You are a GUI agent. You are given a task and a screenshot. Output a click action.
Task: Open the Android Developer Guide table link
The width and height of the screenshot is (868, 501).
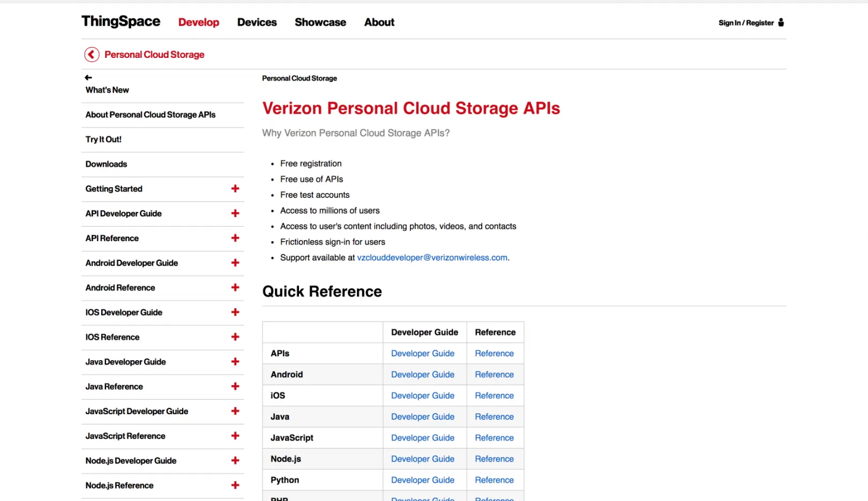pyautogui.click(x=422, y=375)
